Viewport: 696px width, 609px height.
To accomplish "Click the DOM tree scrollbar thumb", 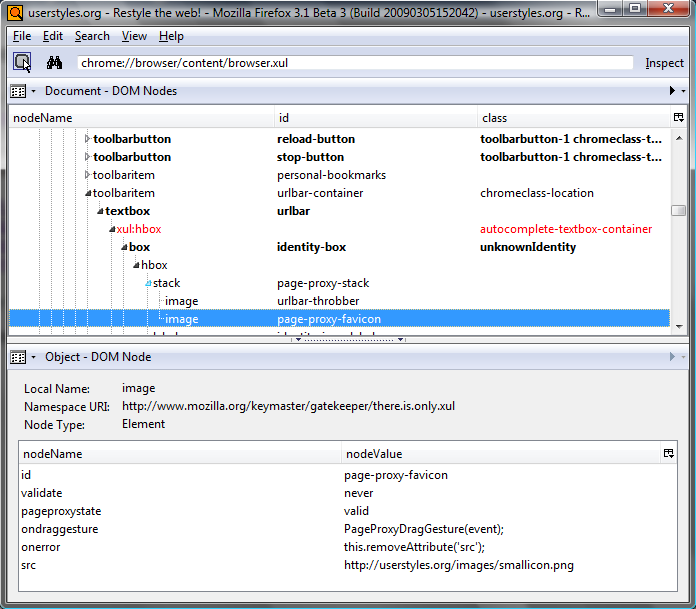I will [x=679, y=210].
